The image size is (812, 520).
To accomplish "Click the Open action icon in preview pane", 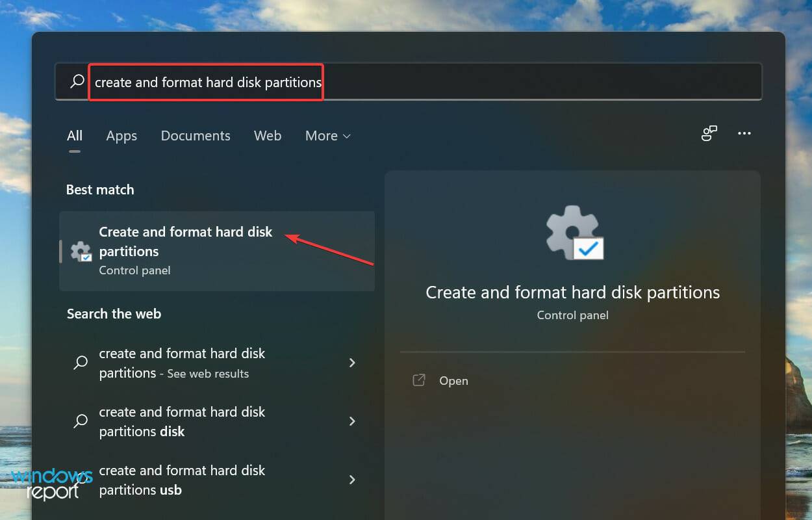I will pyautogui.click(x=420, y=380).
